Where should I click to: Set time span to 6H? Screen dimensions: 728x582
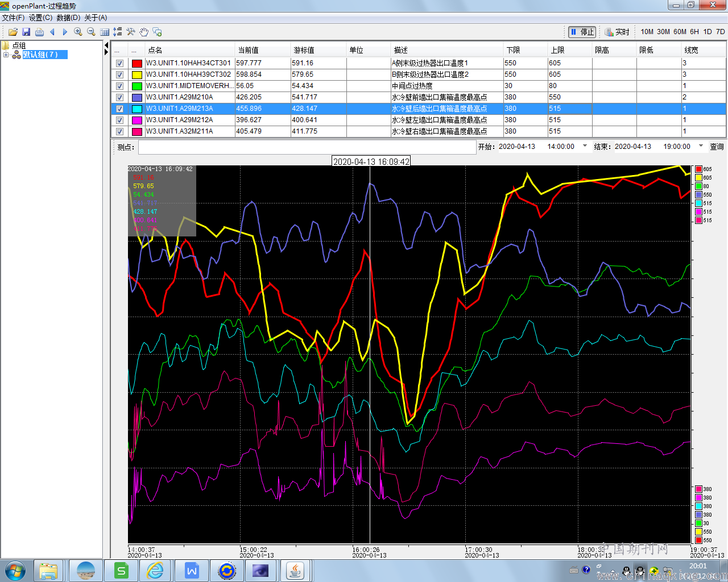pos(694,32)
